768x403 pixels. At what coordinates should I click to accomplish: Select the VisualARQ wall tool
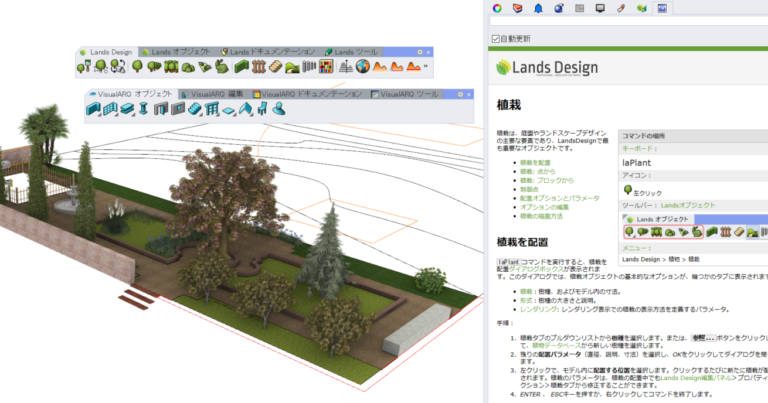94,108
